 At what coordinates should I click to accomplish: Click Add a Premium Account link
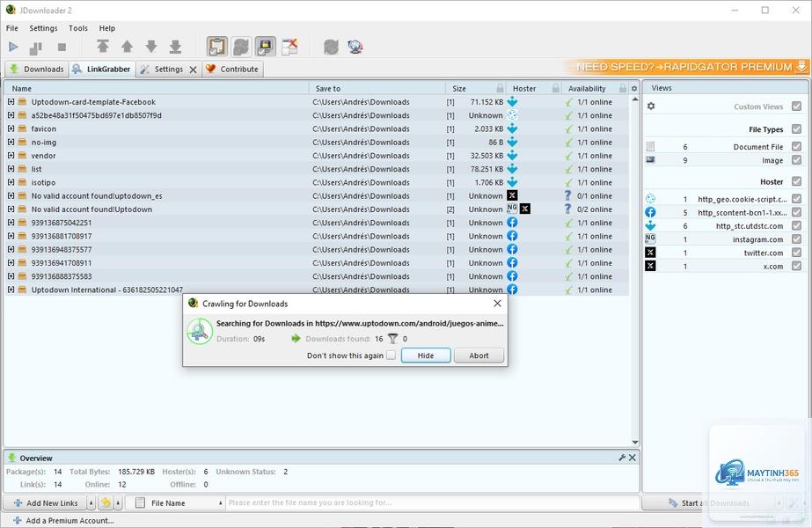pos(63,520)
